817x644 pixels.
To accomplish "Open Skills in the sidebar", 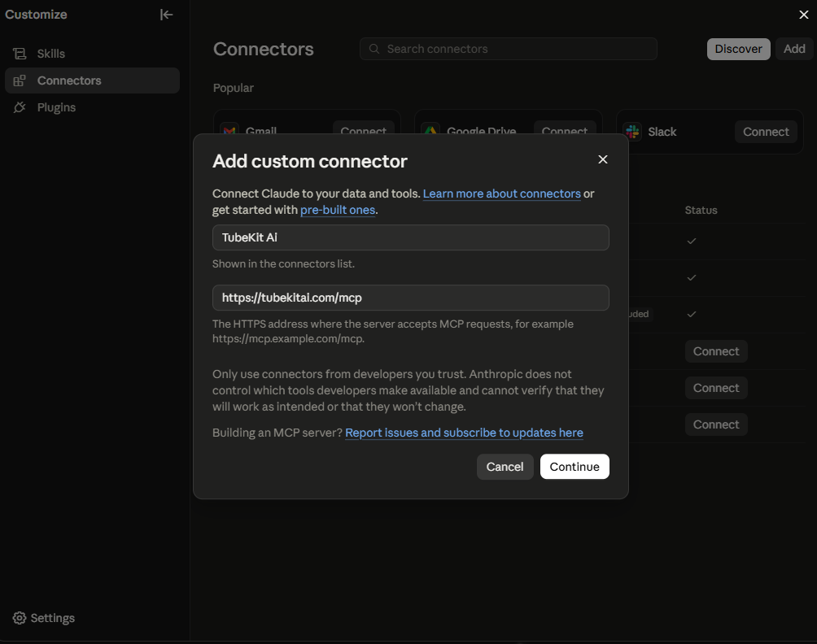I will [92, 54].
